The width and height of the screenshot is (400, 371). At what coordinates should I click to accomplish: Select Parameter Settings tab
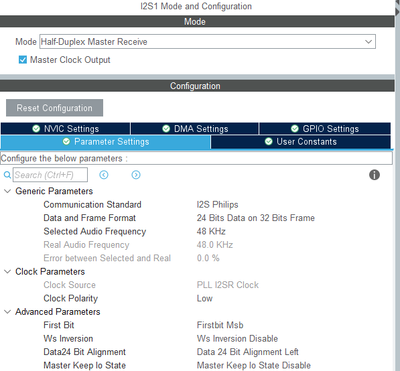[x=105, y=142]
